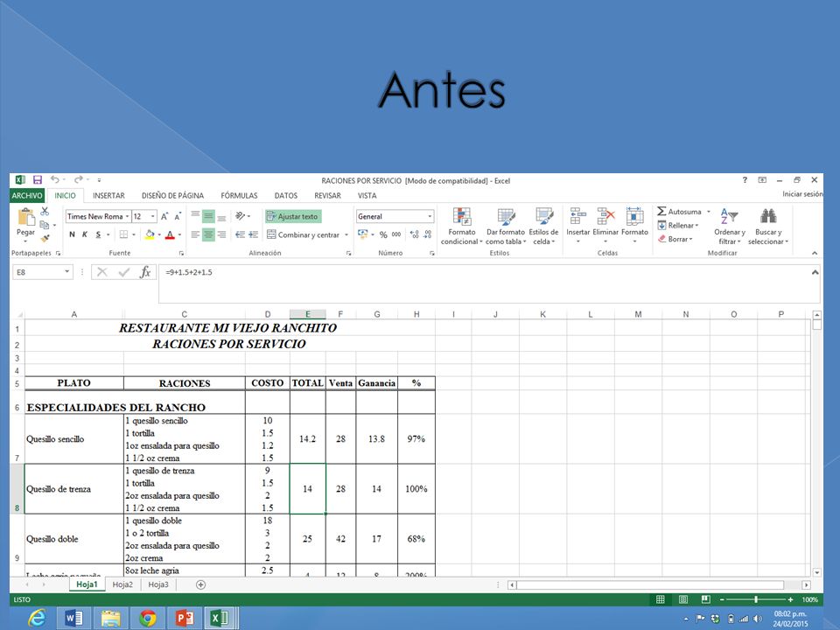Toggle underline (S) formatting
Image resolution: width=840 pixels, height=630 pixels.
click(98, 234)
